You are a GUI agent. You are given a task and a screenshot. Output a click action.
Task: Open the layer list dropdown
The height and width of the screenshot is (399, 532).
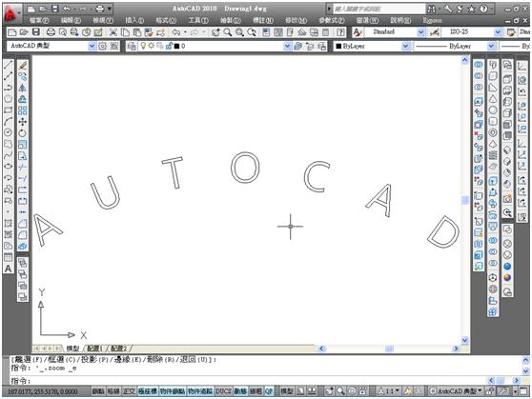(x=287, y=46)
